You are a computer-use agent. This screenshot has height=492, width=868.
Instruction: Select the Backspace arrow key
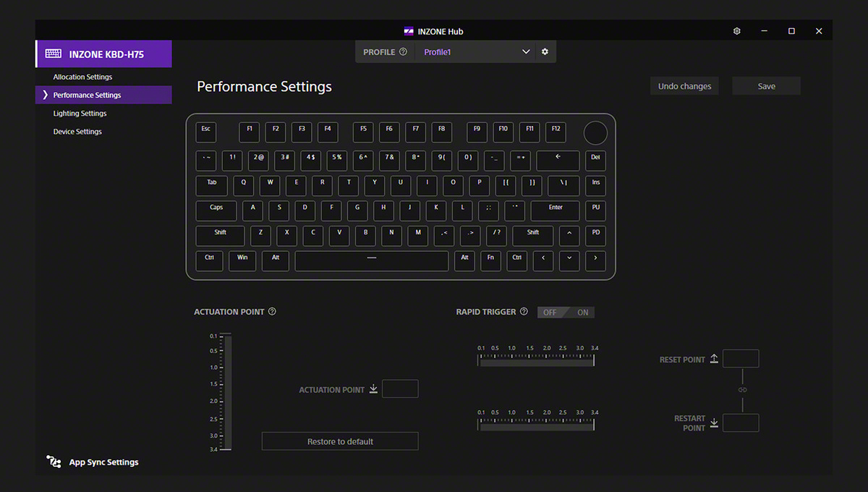click(558, 161)
